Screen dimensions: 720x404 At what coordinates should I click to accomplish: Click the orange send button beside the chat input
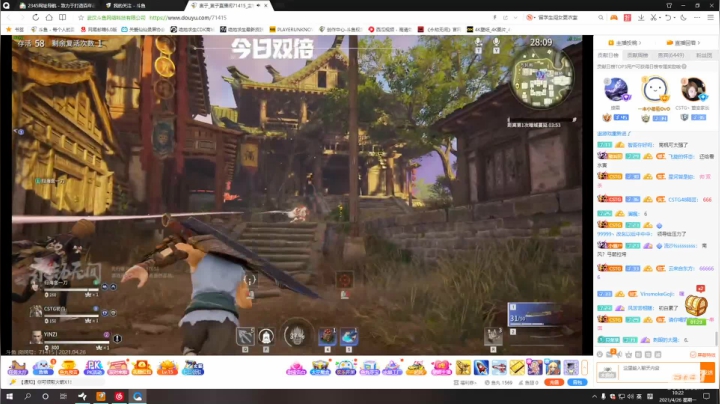click(707, 372)
